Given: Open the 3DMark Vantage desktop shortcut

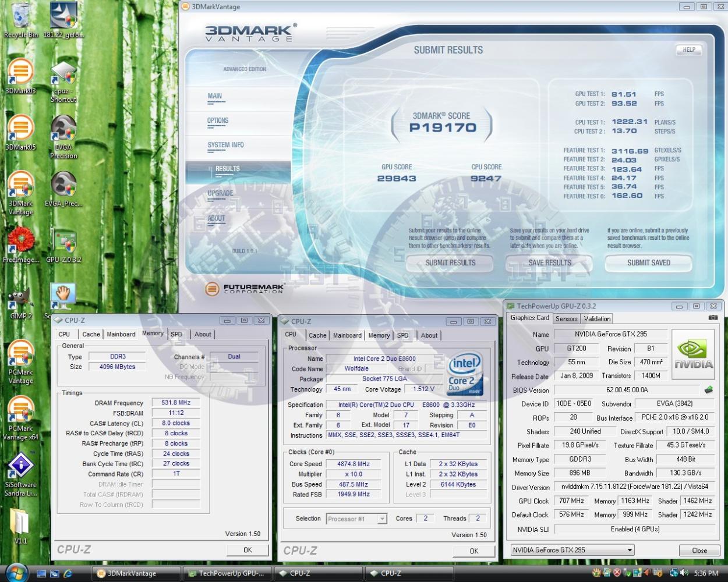Looking at the screenshot, I should tap(20, 194).
